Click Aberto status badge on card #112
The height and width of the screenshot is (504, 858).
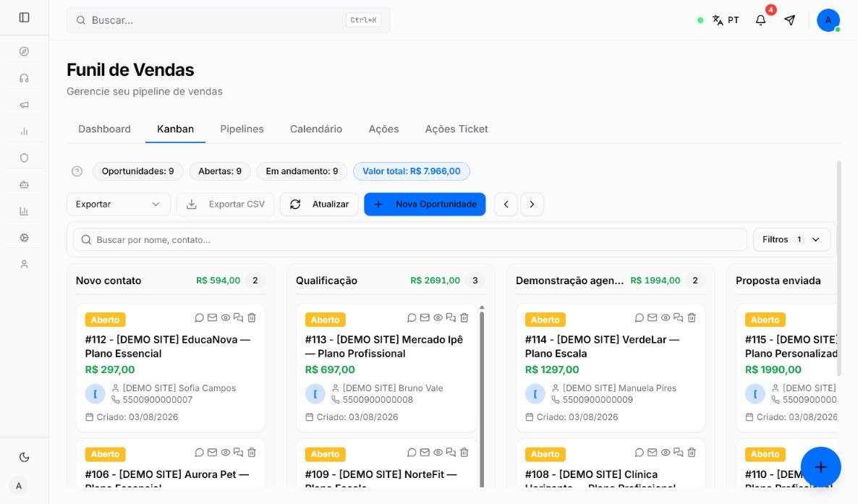[x=105, y=320]
